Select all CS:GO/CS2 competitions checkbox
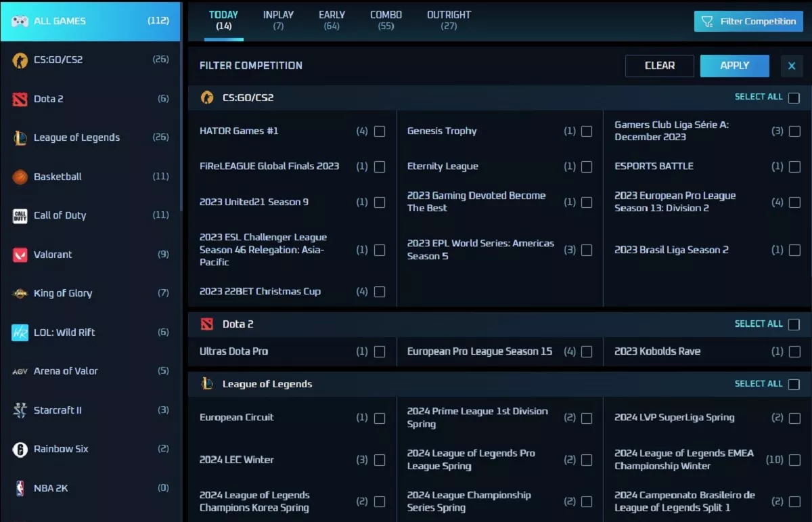Screen dimensions: 812x522 794,97
